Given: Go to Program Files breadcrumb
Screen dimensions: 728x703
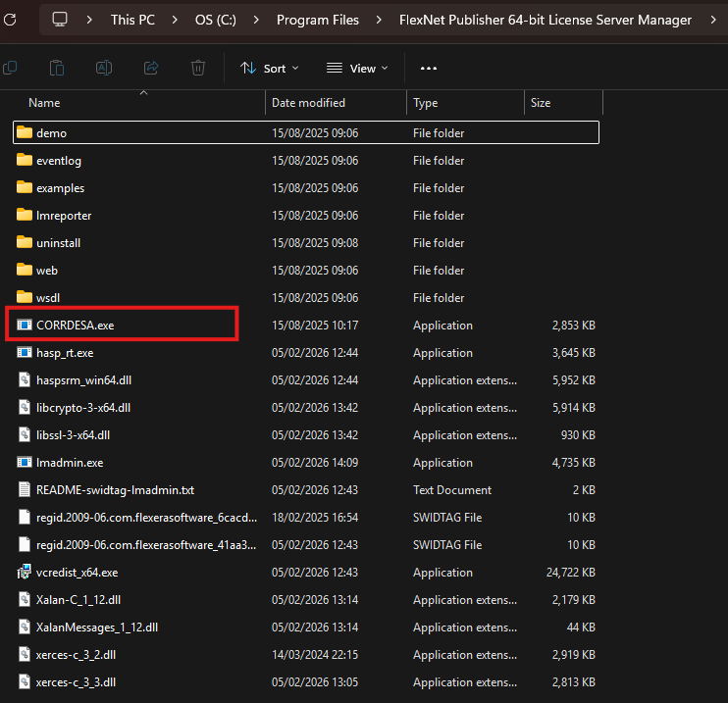Looking at the screenshot, I should point(318,20).
